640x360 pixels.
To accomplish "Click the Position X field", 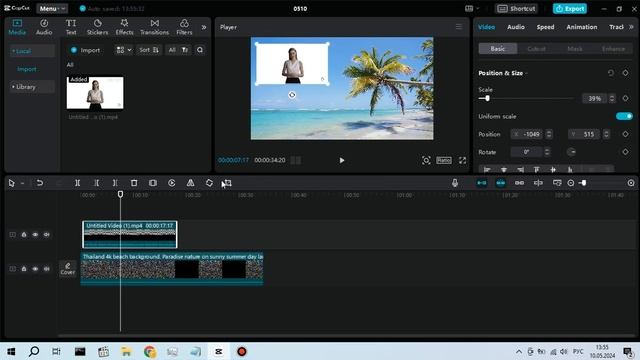I will click(x=527, y=134).
